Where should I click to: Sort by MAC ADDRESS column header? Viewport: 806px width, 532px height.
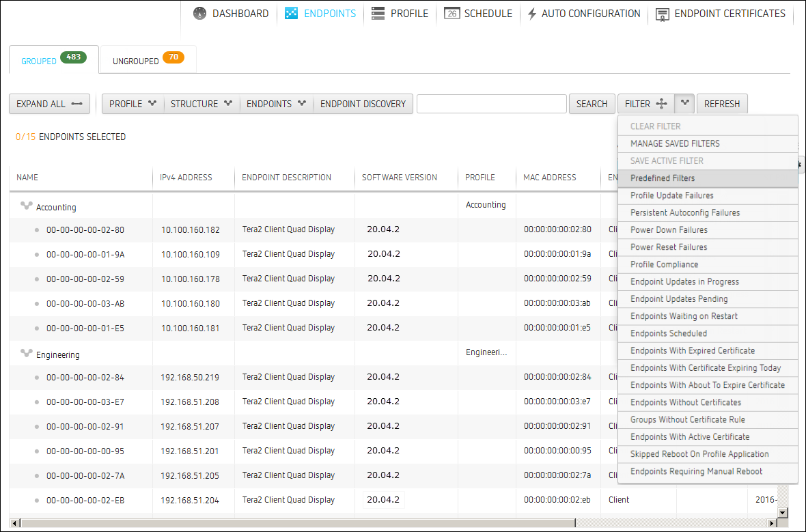pos(549,178)
